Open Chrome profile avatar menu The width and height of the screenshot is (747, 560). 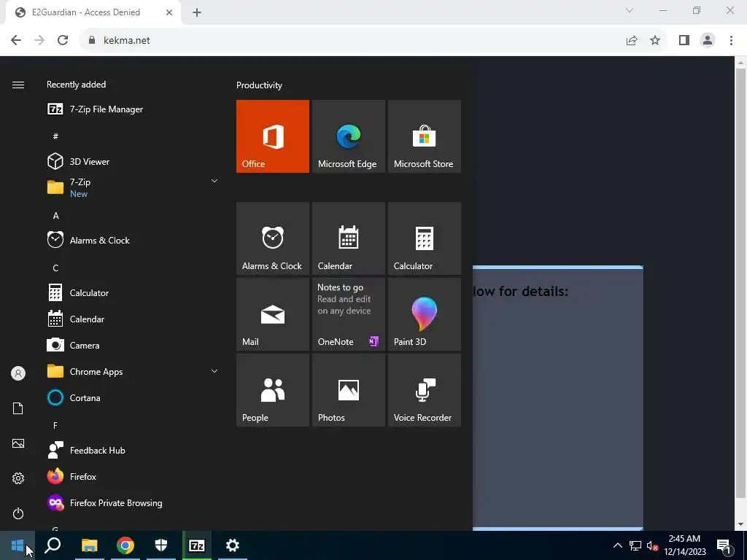708,41
